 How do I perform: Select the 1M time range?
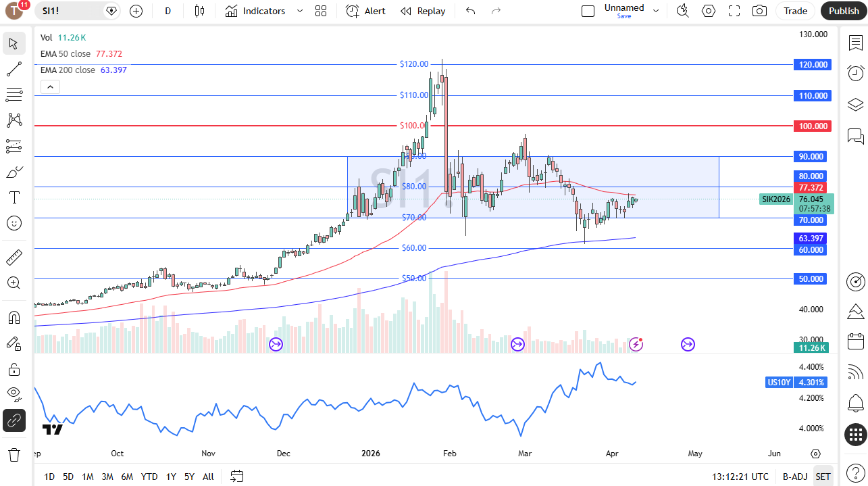[x=88, y=477]
